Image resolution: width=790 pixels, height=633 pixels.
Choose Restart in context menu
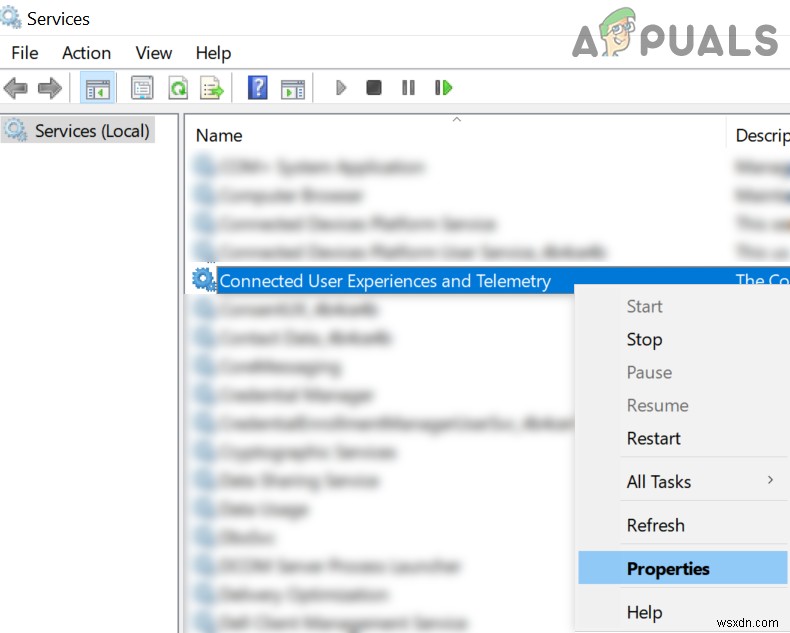pyautogui.click(x=683, y=438)
